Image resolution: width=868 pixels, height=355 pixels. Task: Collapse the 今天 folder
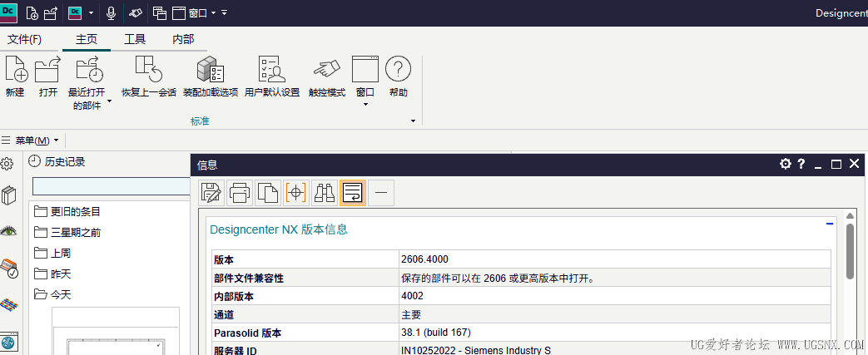coord(52,295)
